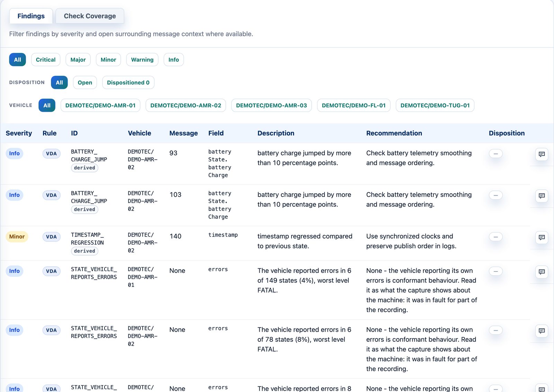Click the Severity column header
The height and width of the screenshot is (392, 554).
(x=19, y=133)
